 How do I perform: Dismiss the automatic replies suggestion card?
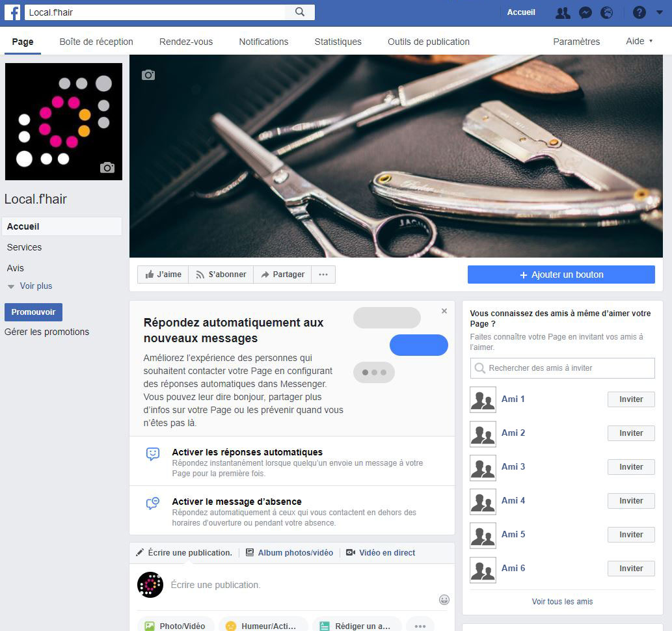click(444, 311)
